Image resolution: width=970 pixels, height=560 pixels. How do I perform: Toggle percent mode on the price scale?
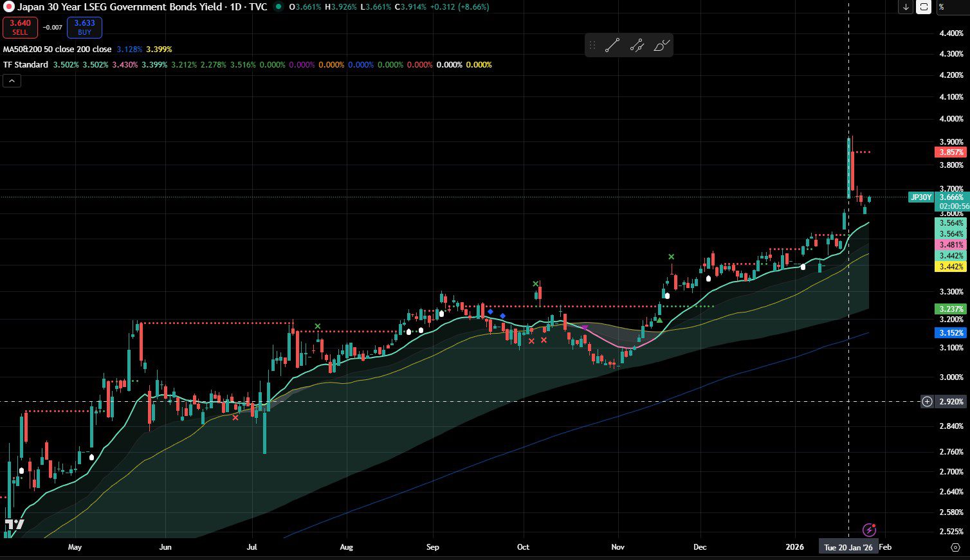point(942,8)
